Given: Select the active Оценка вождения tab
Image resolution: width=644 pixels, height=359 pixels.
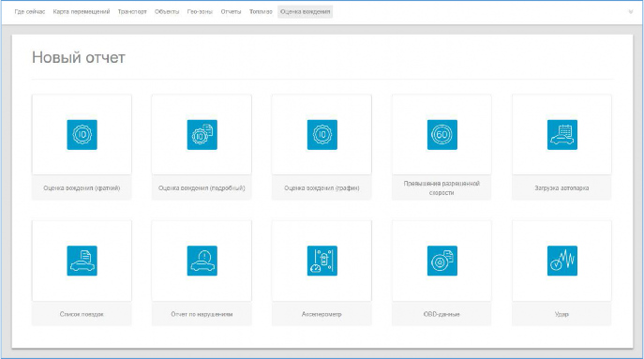Looking at the screenshot, I should [306, 12].
